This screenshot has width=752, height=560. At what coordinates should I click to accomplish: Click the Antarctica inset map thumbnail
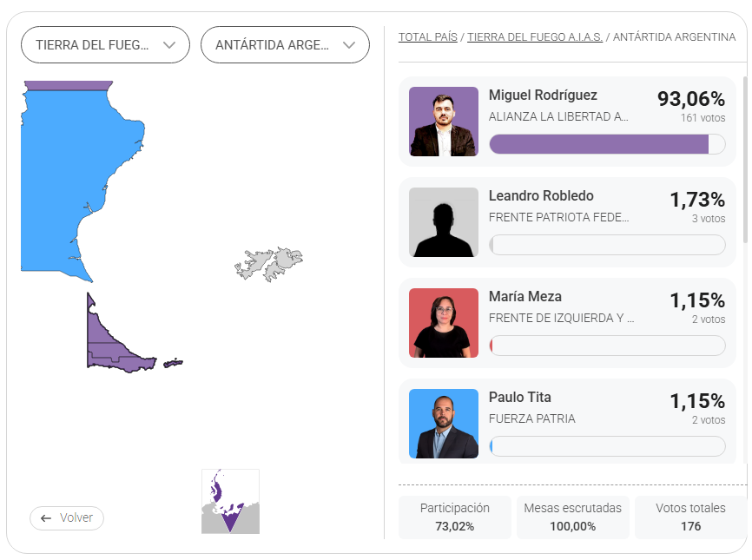tap(230, 501)
